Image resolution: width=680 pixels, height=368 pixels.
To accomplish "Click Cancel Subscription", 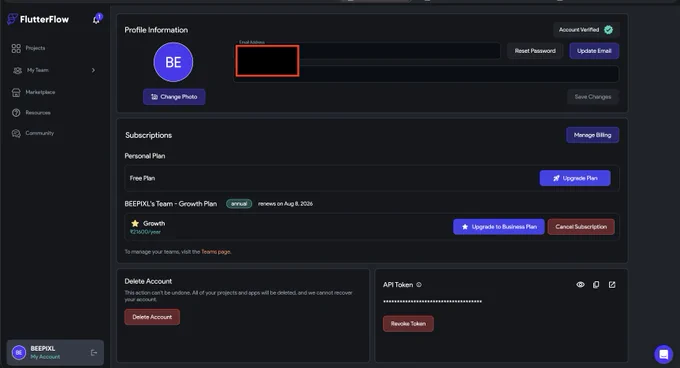I will click(581, 227).
